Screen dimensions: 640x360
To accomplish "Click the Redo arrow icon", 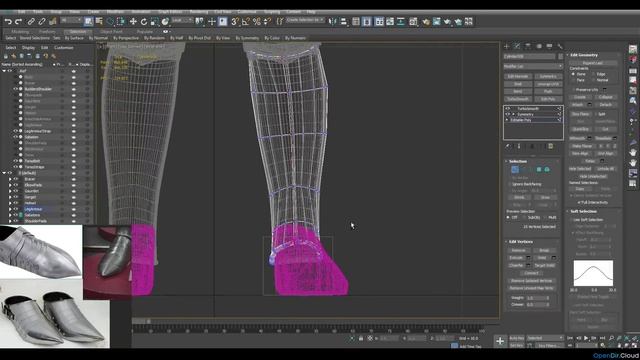I will point(18,22).
